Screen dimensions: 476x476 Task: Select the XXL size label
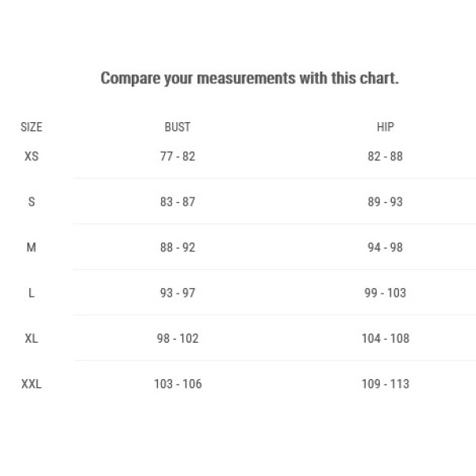click(31, 384)
